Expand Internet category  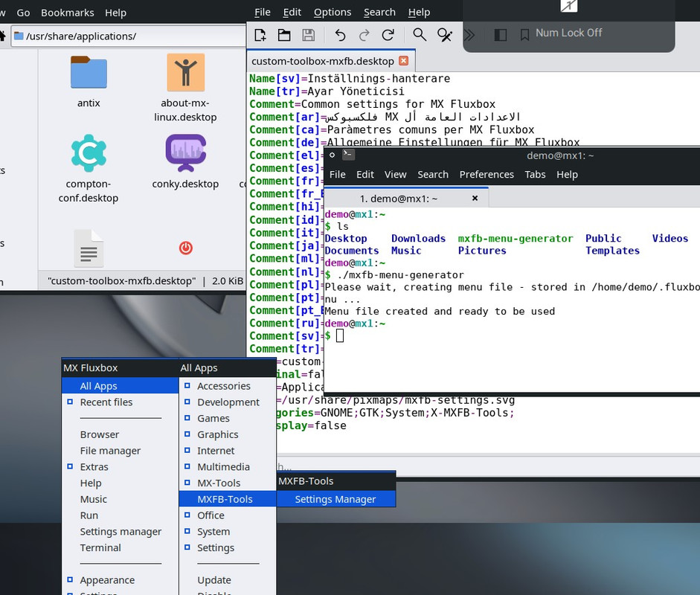pos(228,451)
